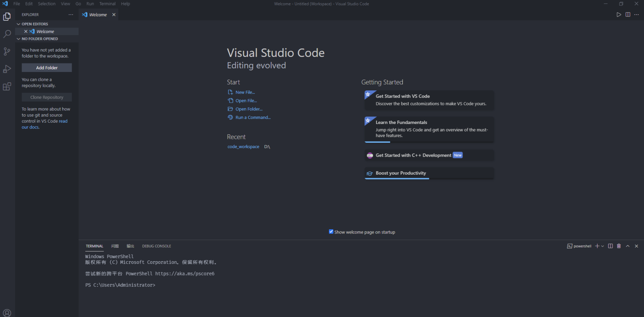Create a new terminal with plus icon

coord(597,246)
